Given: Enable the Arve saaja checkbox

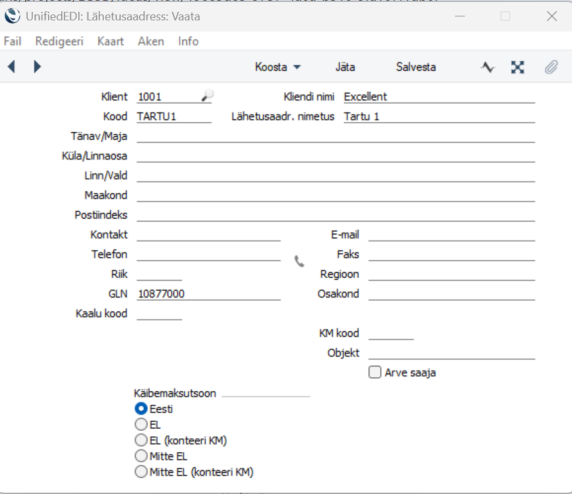Looking at the screenshot, I should click(375, 373).
